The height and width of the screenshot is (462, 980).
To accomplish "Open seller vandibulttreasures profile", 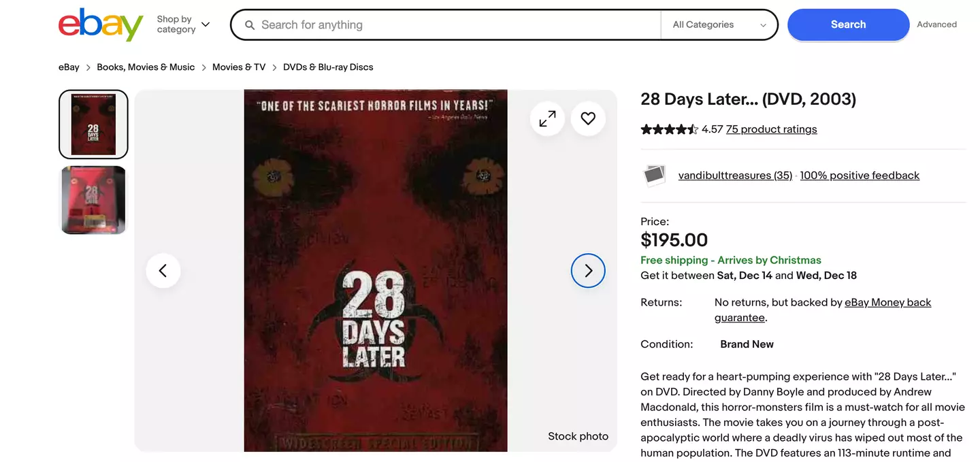I will click(x=735, y=176).
